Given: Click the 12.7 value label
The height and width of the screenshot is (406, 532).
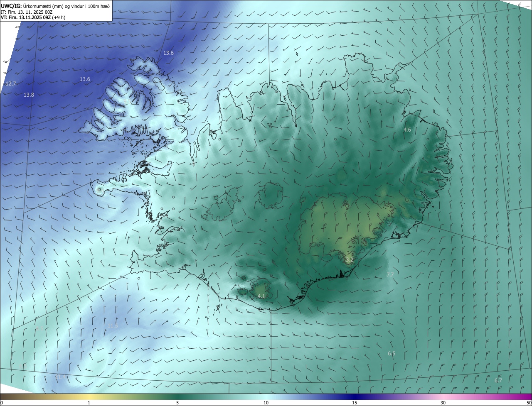Looking at the screenshot, I should coord(11,83).
